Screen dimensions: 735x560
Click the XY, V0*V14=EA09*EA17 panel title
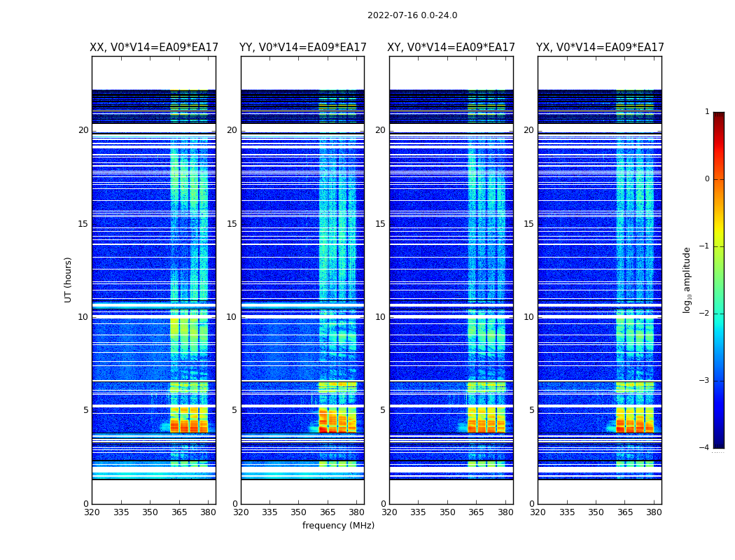[x=451, y=48]
